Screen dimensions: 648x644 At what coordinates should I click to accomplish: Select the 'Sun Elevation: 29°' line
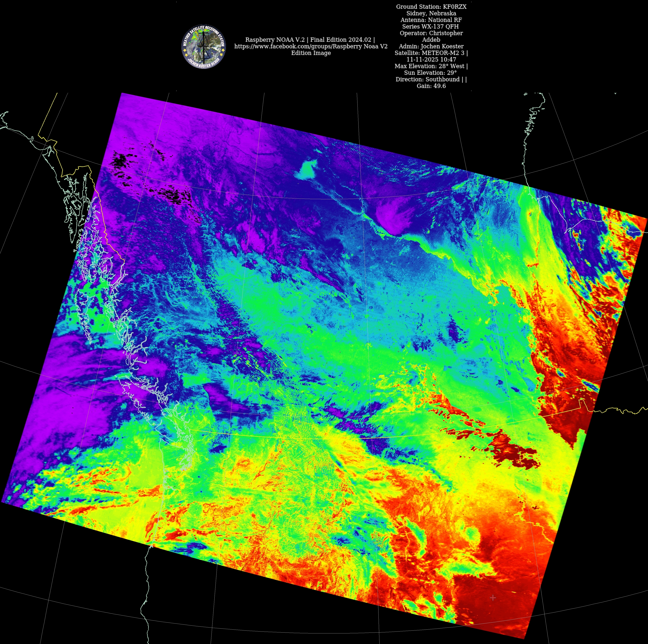(x=431, y=73)
